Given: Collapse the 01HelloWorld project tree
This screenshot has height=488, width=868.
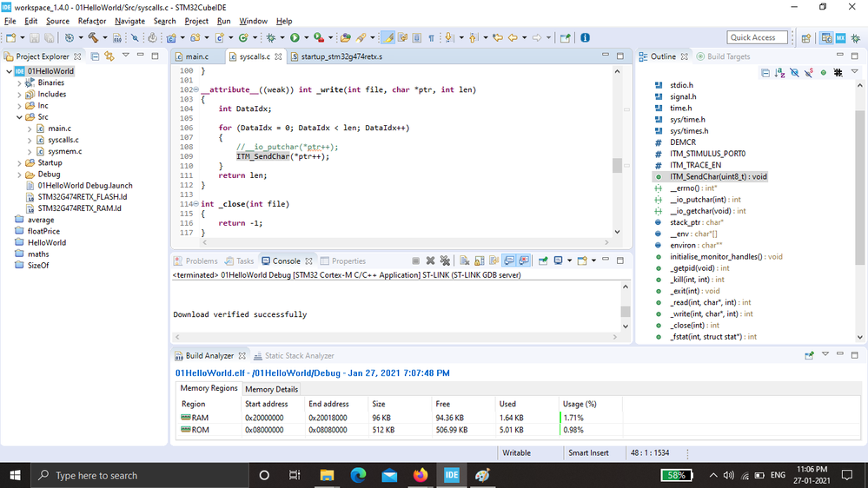Looking at the screenshot, I should (x=9, y=71).
